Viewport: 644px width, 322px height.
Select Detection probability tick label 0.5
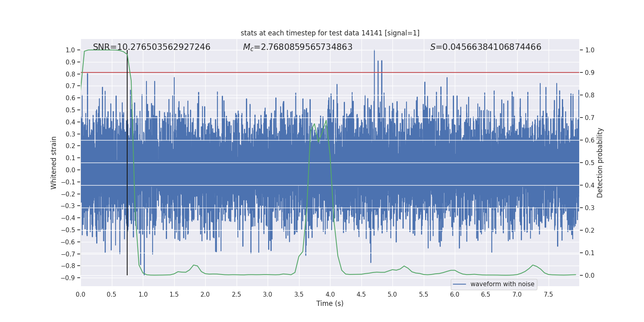[590, 163]
